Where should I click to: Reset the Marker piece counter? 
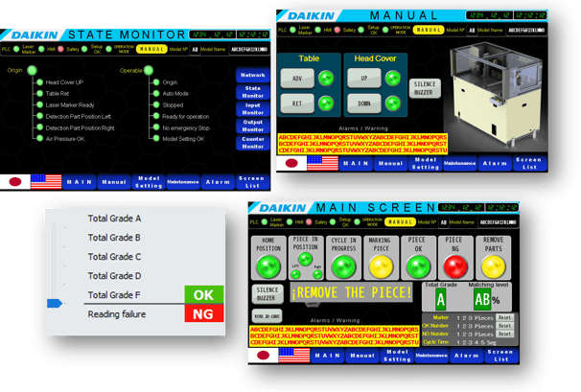[504, 317]
